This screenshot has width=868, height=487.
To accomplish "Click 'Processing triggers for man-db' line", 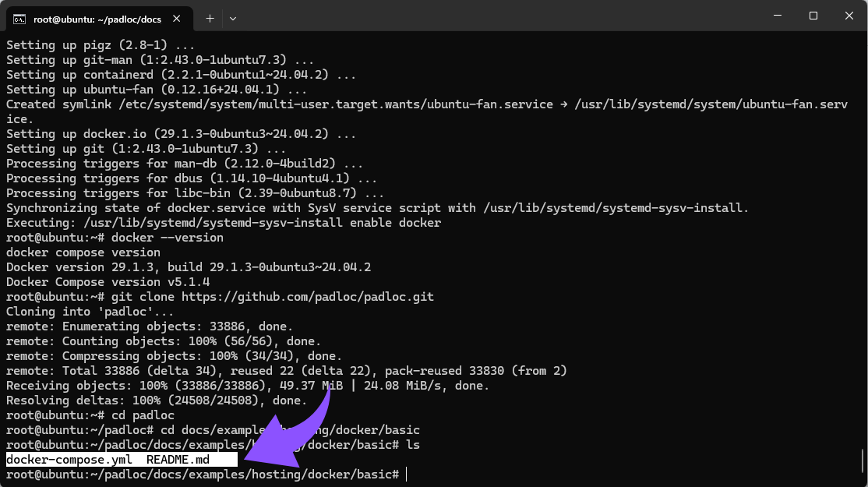I will pos(185,164).
